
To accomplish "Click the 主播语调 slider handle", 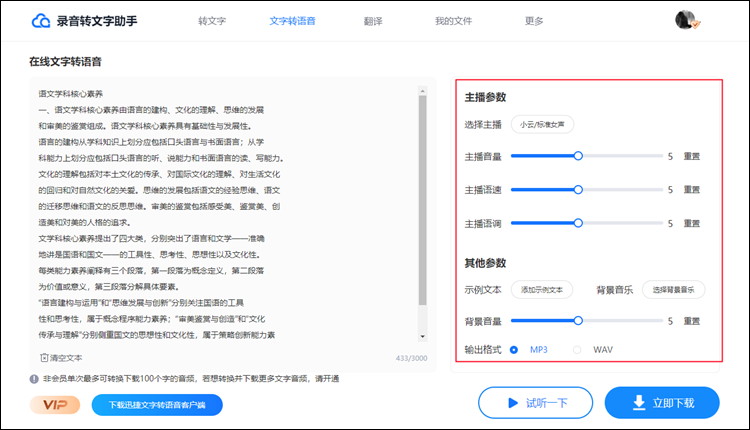I will 578,223.
